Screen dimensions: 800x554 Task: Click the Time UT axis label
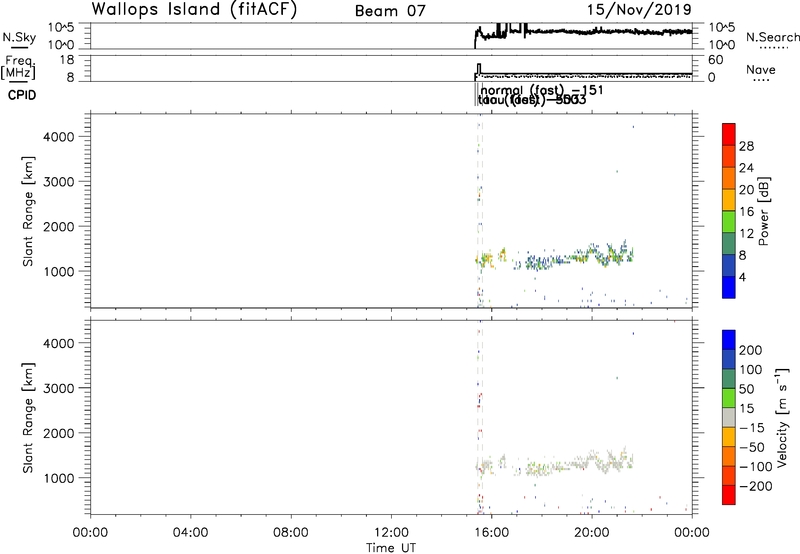click(x=391, y=548)
